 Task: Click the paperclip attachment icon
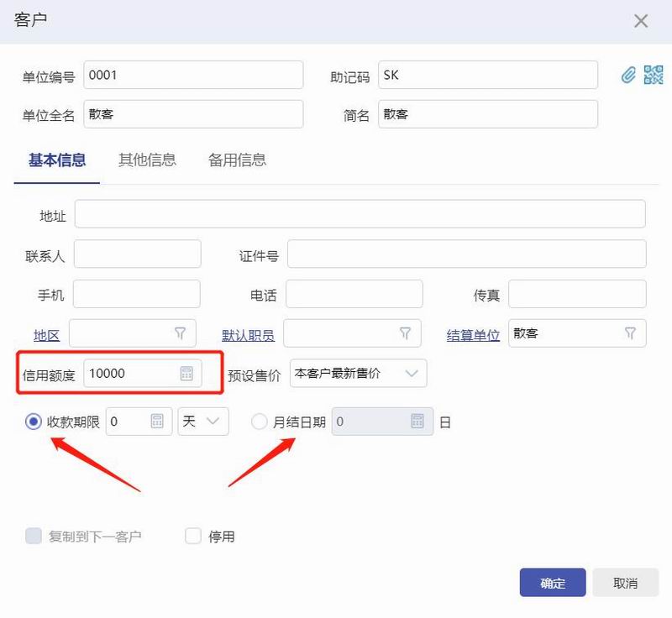628,76
